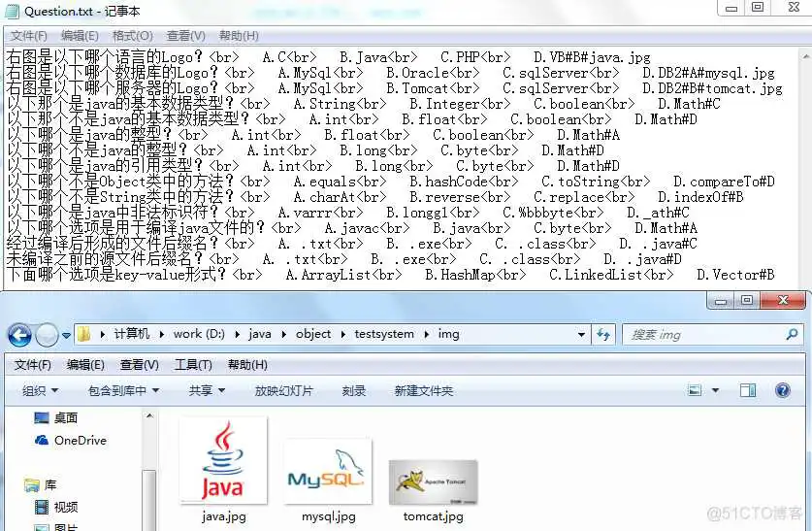Open the view options dropdown arrow
Viewport: 812px width, 531px height.
click(x=715, y=390)
